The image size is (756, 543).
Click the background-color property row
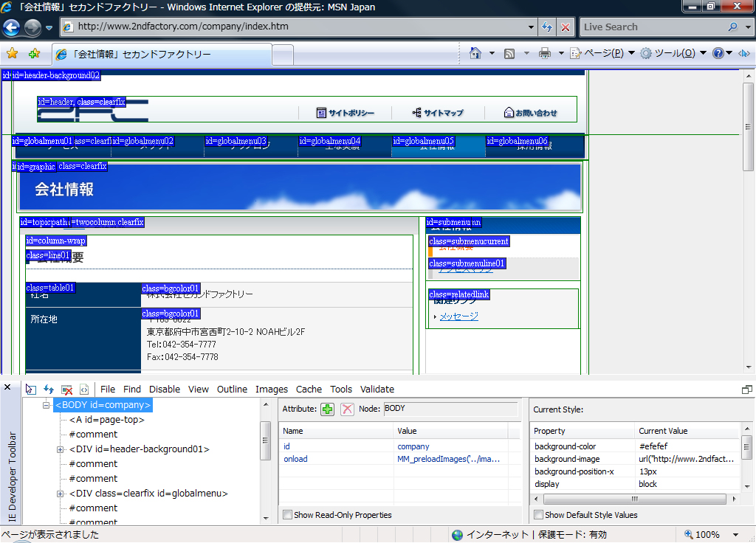[x=636, y=446]
